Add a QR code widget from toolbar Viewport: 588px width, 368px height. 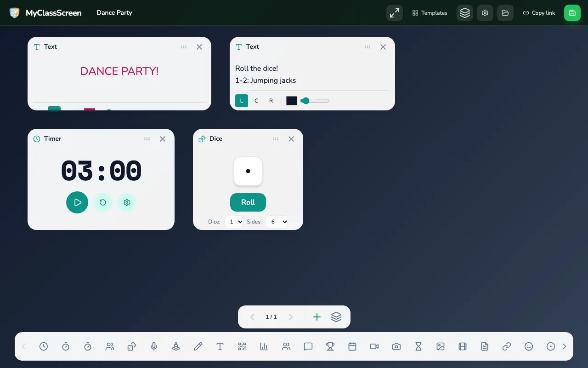[x=242, y=346]
